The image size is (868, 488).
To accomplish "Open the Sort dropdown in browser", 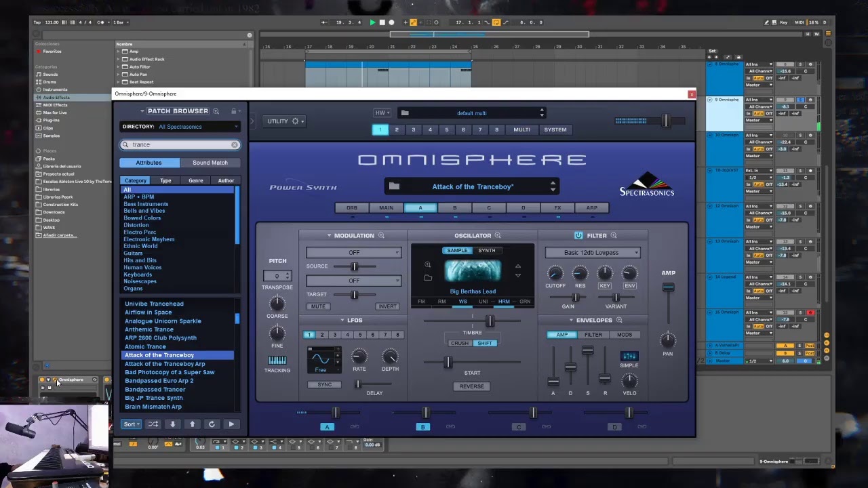I will (131, 424).
